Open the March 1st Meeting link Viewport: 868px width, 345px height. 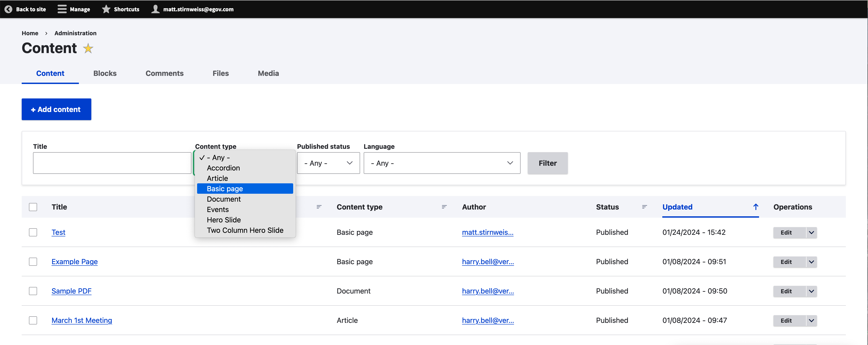pyautogui.click(x=82, y=320)
